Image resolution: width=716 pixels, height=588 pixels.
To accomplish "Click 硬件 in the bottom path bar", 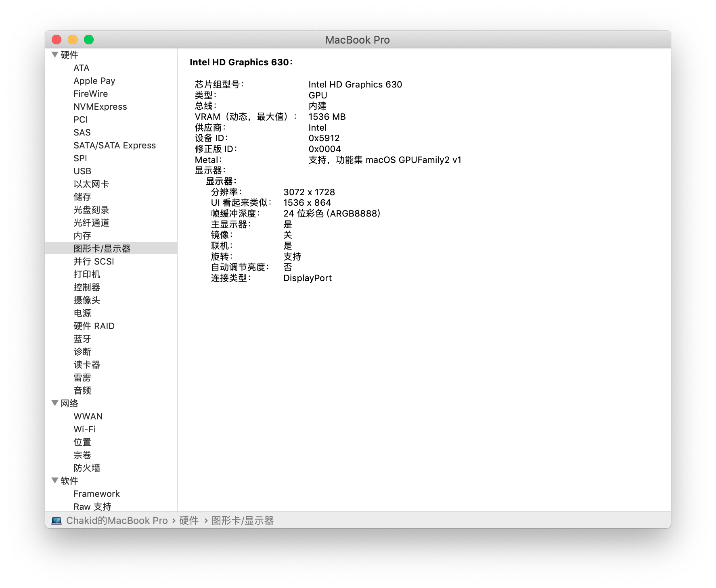I will click(189, 521).
